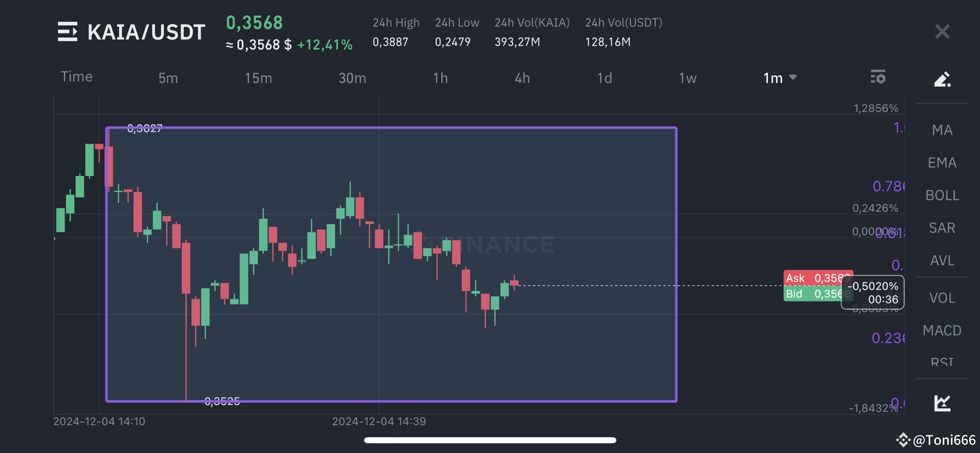Toggle the AVL indicator
980x453 pixels.
click(942, 260)
